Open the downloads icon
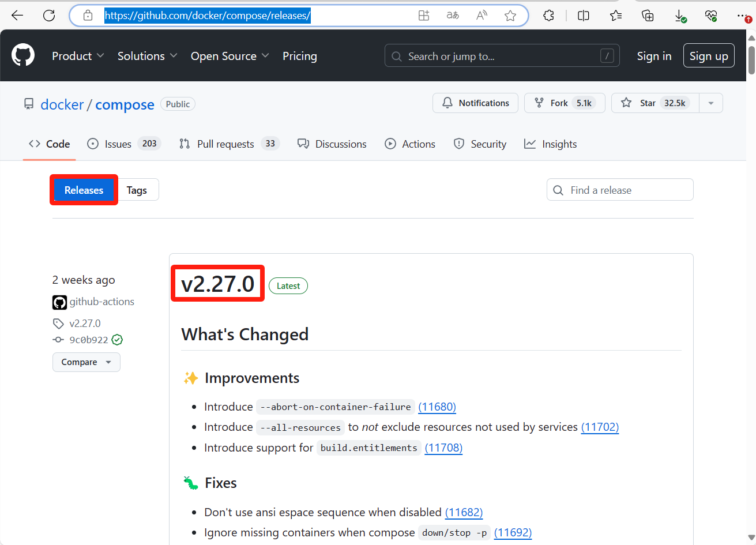The width and height of the screenshot is (756, 545). tap(680, 16)
